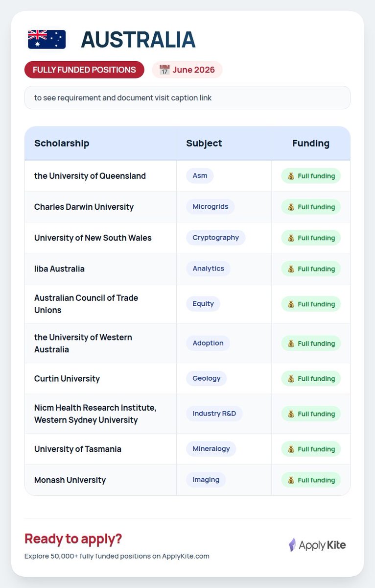Click money bag icon in Monash University row

click(291, 480)
